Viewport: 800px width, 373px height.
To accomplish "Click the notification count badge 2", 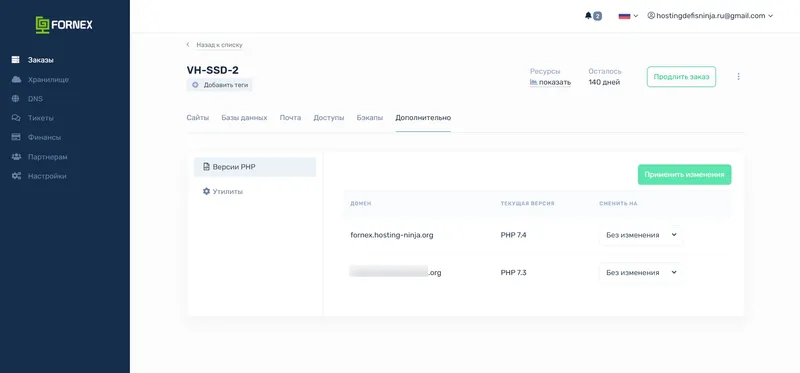I will 597,16.
